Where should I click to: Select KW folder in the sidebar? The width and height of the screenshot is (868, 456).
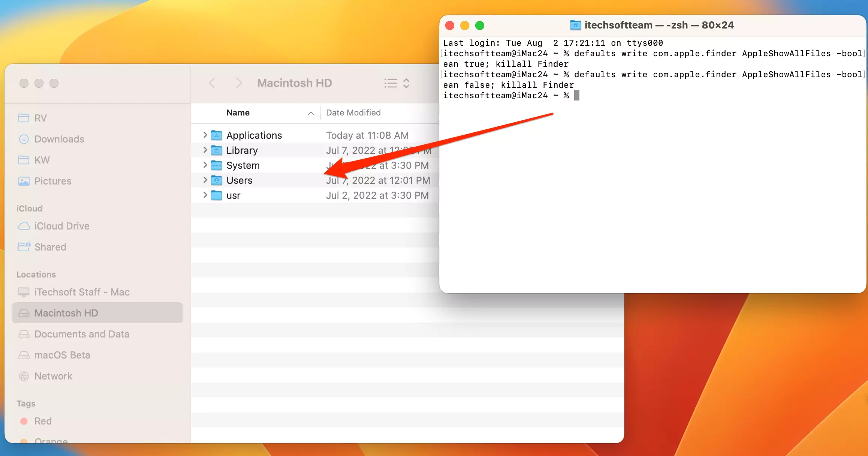(97, 160)
